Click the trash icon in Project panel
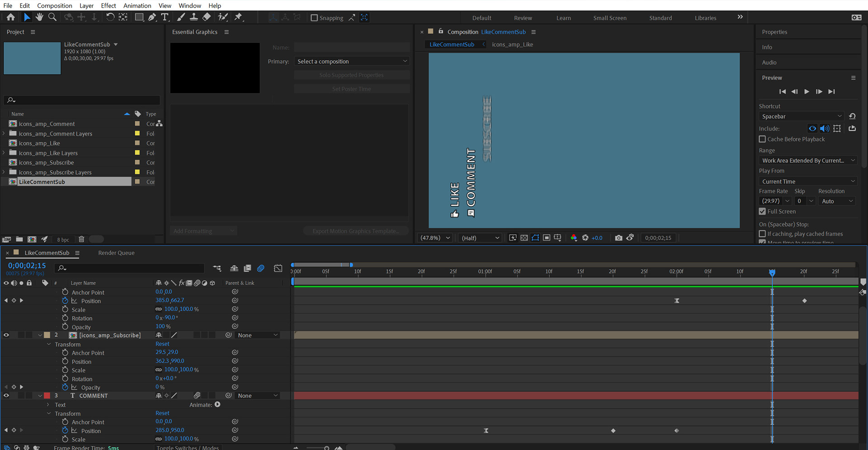This screenshot has width=868, height=450. 81,239
